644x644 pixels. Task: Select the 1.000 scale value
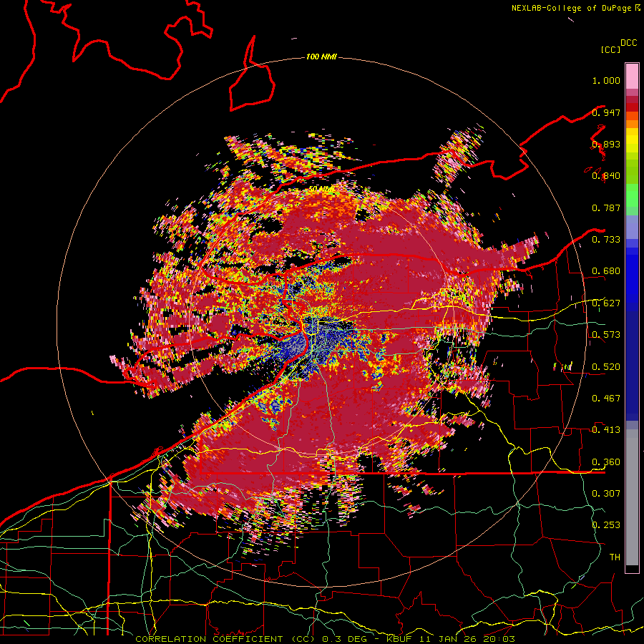coord(606,80)
